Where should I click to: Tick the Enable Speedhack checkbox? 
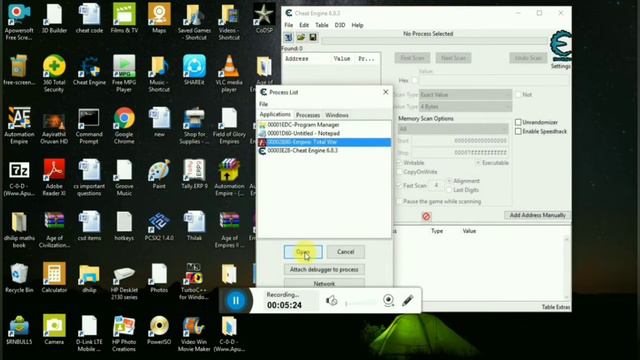(518, 131)
